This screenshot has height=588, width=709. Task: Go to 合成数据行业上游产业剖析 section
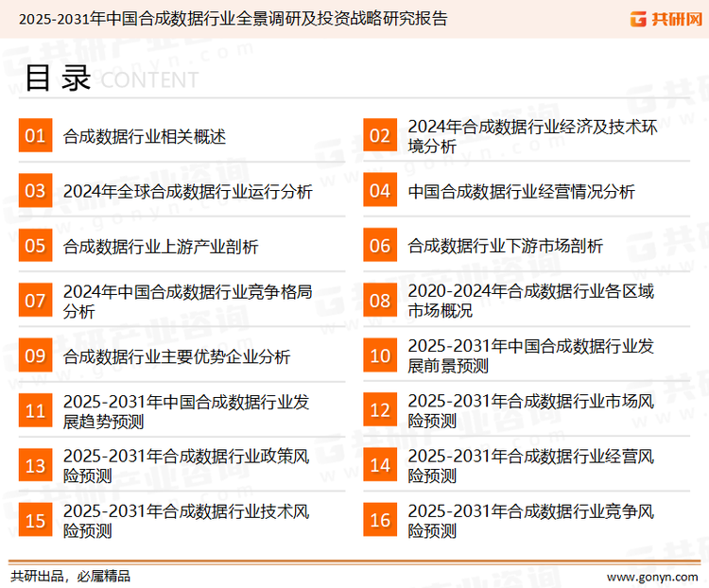[x=161, y=247]
